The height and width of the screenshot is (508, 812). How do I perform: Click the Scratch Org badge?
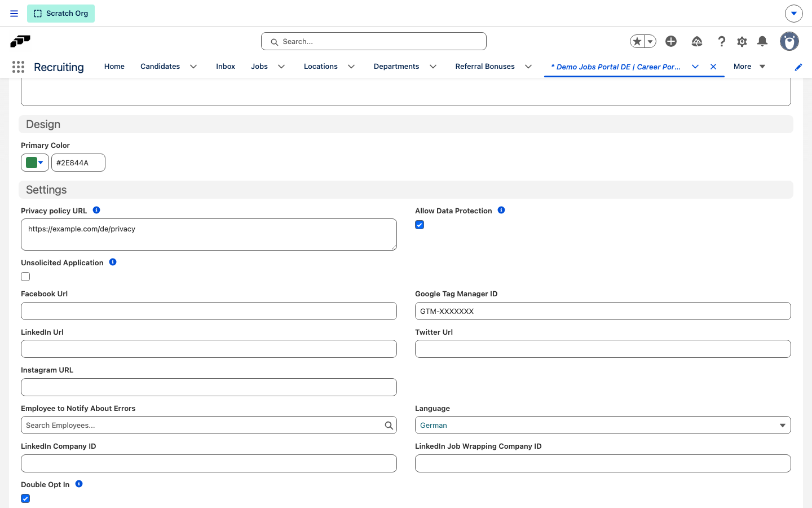[x=61, y=14]
